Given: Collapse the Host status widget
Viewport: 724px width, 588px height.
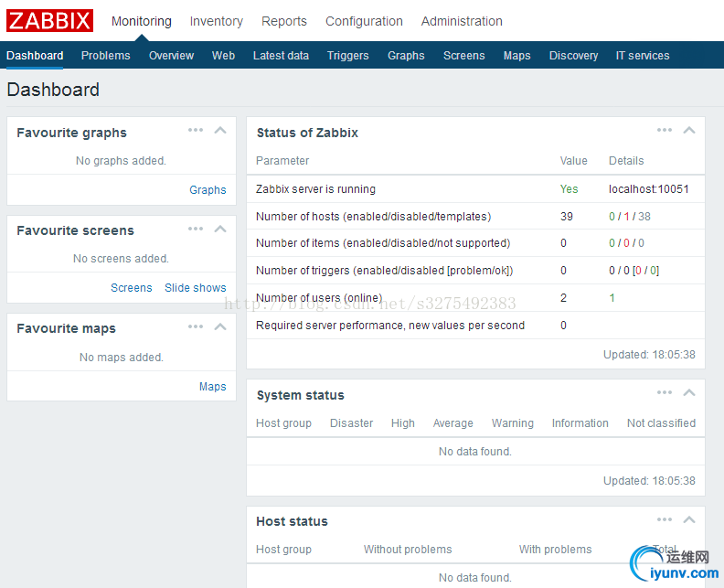Looking at the screenshot, I should pos(689,519).
